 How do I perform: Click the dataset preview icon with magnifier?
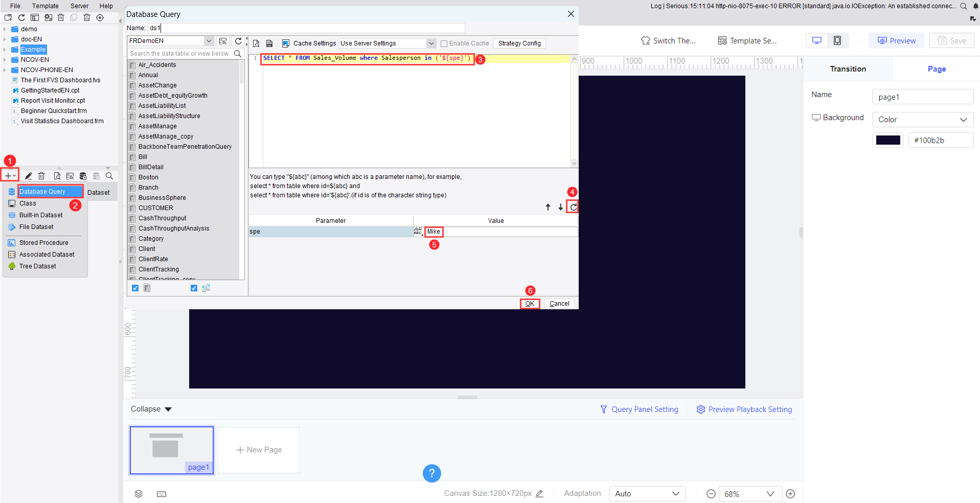[x=57, y=176]
